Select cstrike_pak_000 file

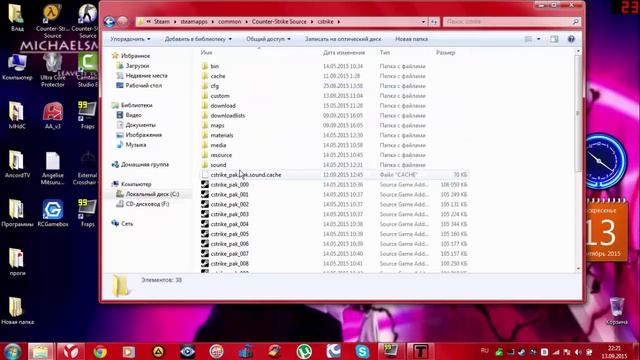click(x=229, y=184)
